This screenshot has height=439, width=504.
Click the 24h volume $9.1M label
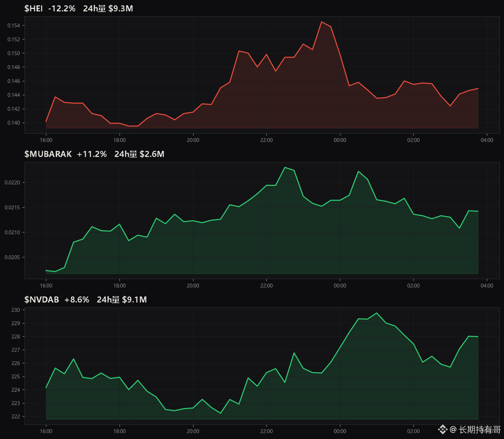[x=122, y=300]
